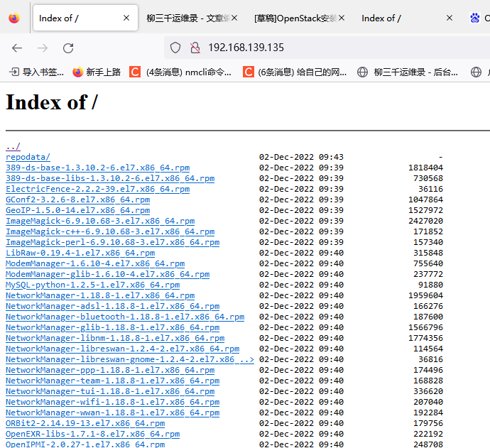Open the repodata/ directory link

pos(28,157)
